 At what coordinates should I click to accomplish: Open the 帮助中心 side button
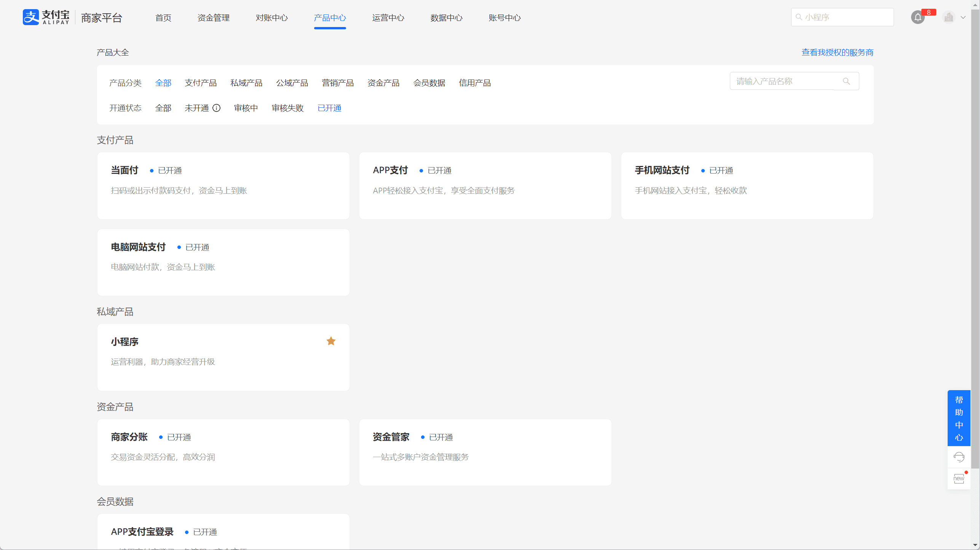[x=959, y=418]
